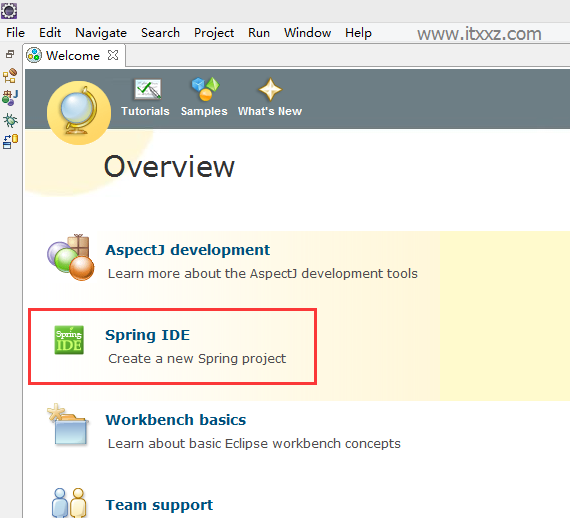
Task: Click the bottom sidebar view icon
Action: coord(10,142)
